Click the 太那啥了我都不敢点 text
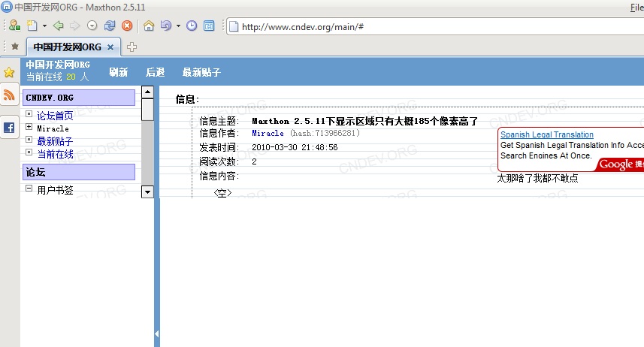 537,178
